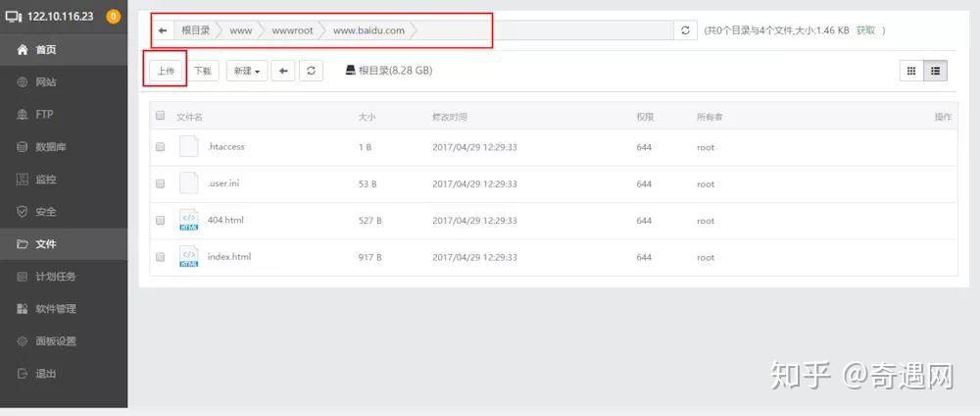980x416 pixels.
Task: Click the blank file icon of .htaccess
Action: [189, 146]
